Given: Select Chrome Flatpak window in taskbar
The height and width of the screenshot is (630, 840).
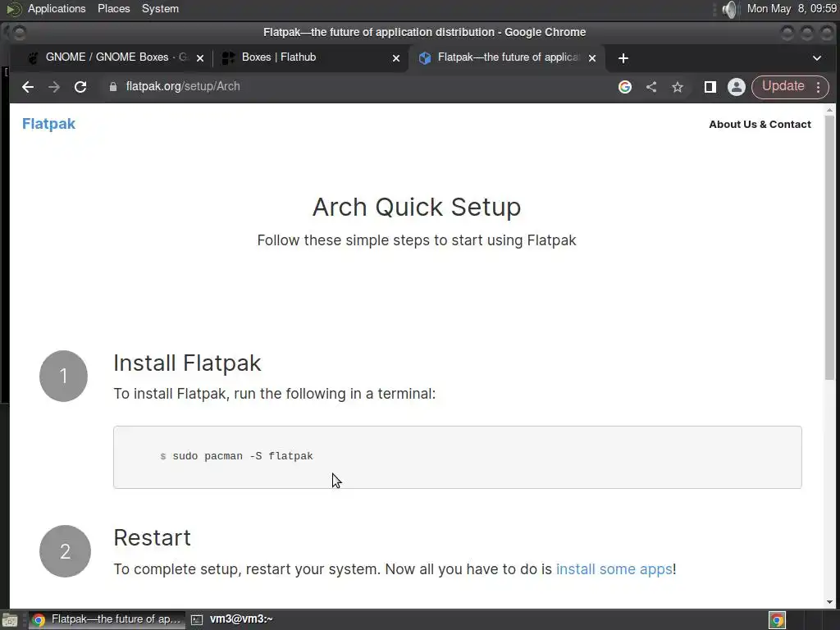Looking at the screenshot, I should tap(107, 619).
